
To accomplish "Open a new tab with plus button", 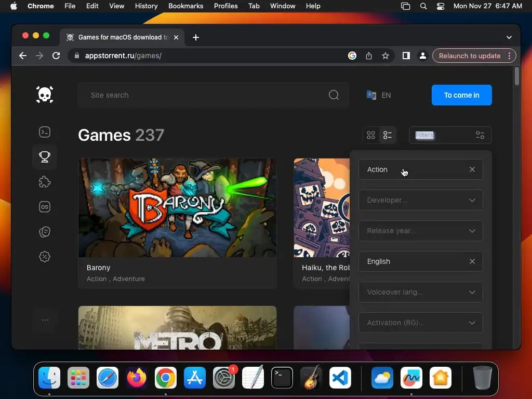I will coord(196,37).
